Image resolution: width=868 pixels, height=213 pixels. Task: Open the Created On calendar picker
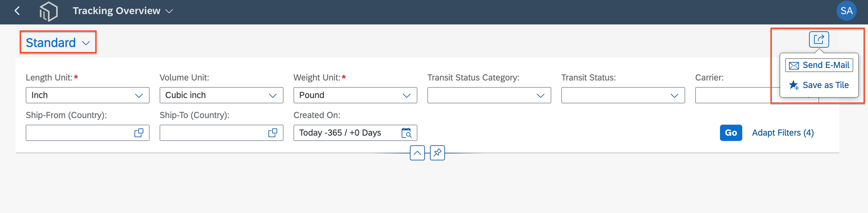[x=406, y=133]
